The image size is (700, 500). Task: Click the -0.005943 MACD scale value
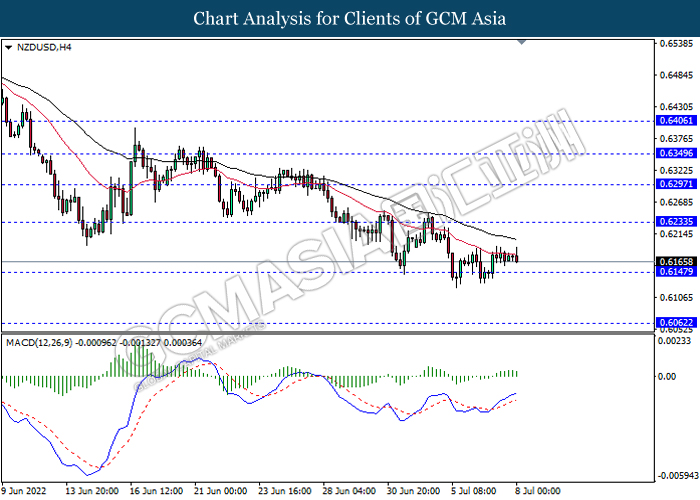pos(679,475)
